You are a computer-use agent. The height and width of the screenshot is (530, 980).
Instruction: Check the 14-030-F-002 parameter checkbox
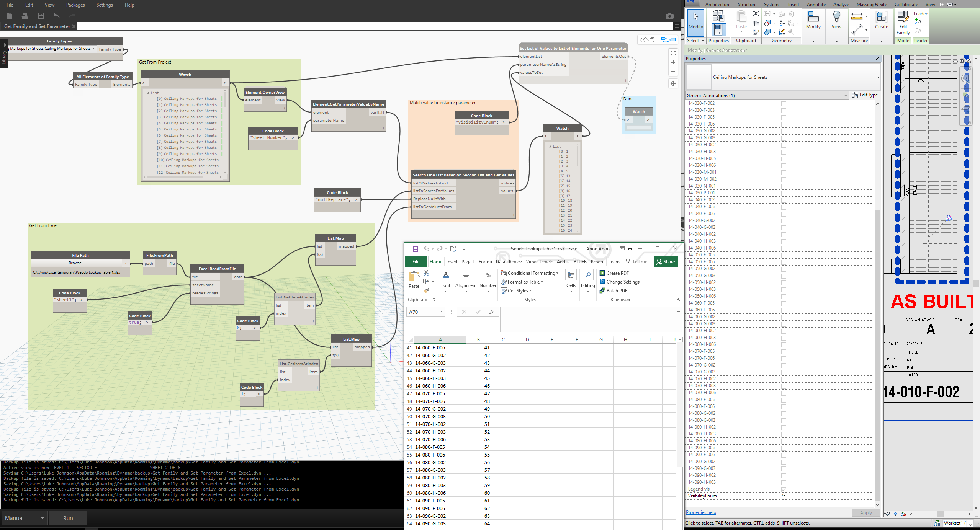click(x=784, y=103)
